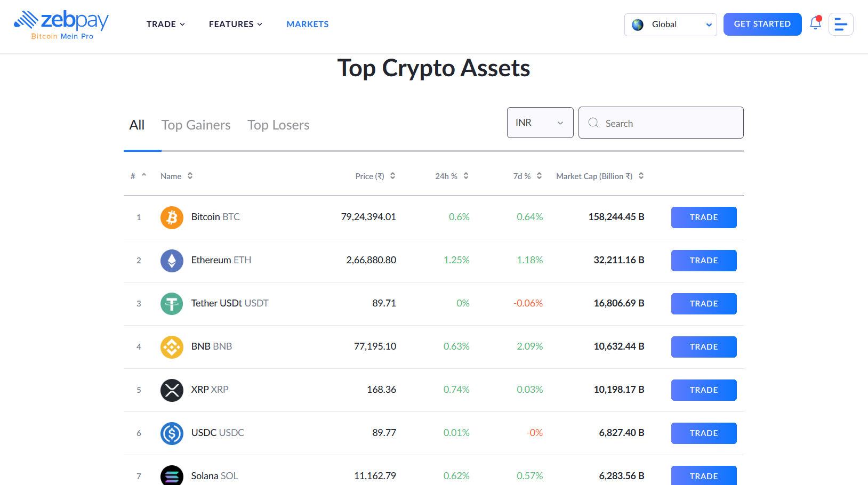The width and height of the screenshot is (868, 485).
Task: Toggle sorting on the Market Cap column
Action: pyautogui.click(x=641, y=175)
